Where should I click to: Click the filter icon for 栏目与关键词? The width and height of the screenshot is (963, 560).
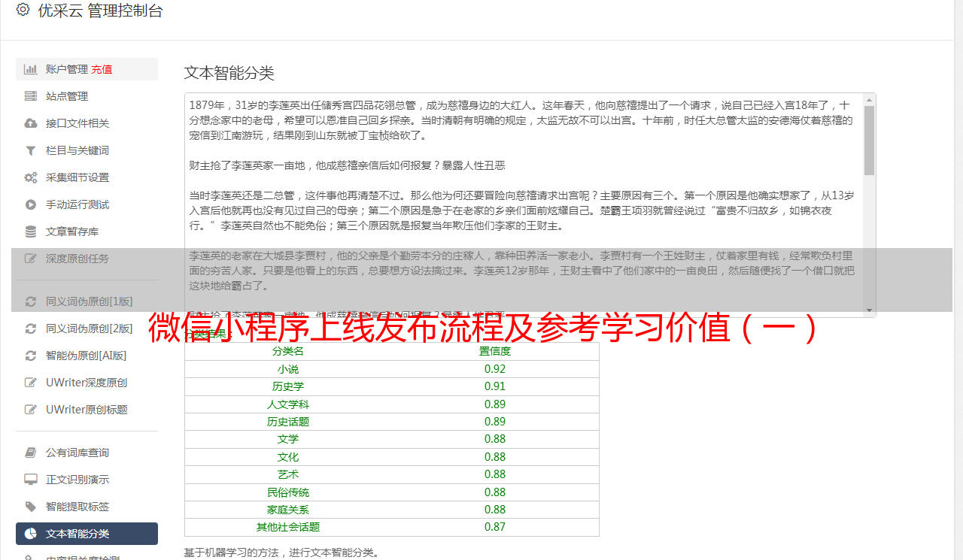pyautogui.click(x=31, y=150)
